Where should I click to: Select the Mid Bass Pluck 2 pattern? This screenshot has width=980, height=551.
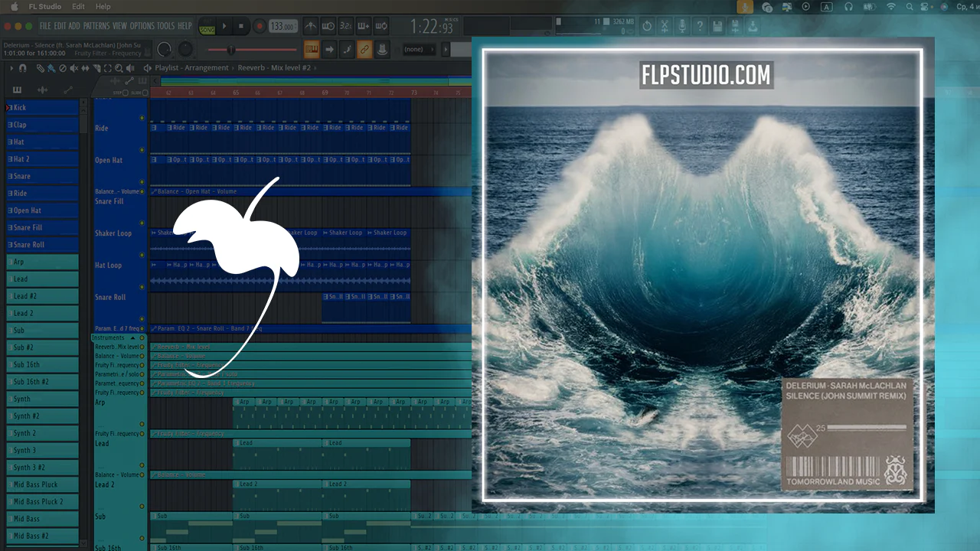click(42, 502)
